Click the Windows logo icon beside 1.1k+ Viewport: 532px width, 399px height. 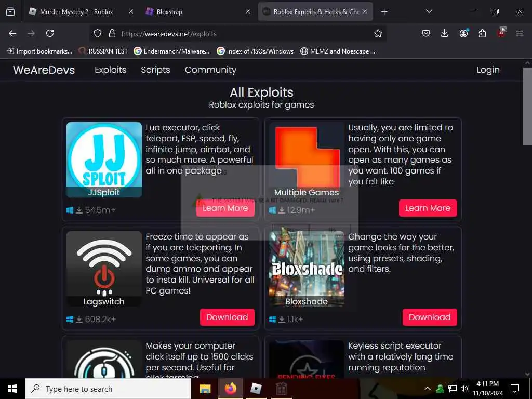(272, 320)
